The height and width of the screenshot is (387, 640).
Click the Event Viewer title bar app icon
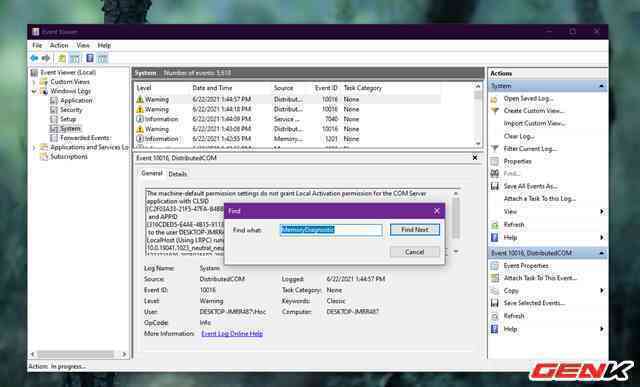(x=36, y=31)
